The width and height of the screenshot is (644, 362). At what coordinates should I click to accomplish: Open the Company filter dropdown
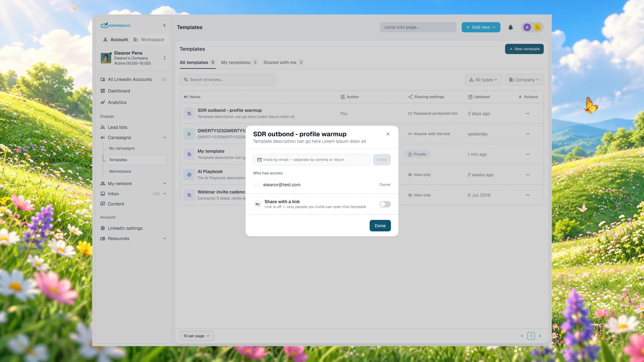tap(524, 80)
